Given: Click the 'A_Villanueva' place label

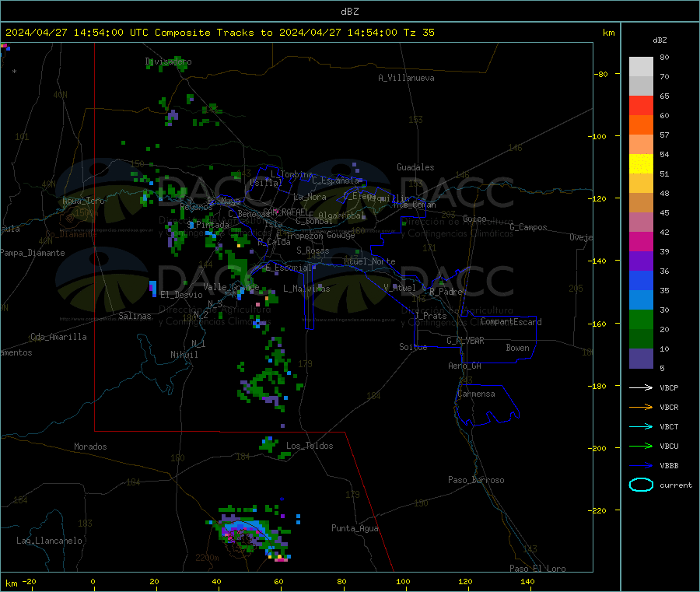Looking at the screenshot, I should (406, 78).
